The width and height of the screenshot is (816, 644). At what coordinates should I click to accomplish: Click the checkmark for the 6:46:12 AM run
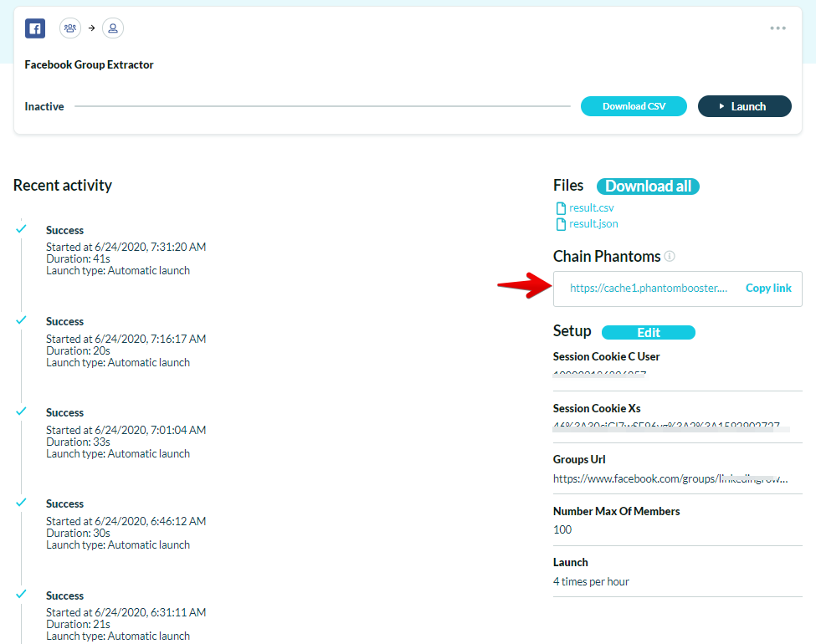click(21, 503)
